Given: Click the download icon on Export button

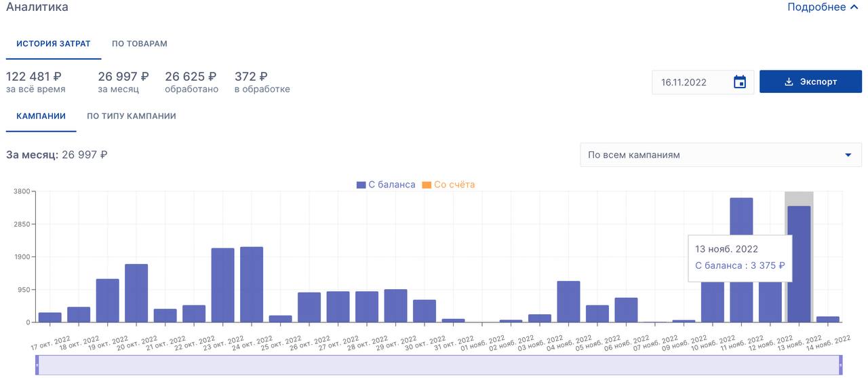Looking at the screenshot, I should (x=789, y=82).
